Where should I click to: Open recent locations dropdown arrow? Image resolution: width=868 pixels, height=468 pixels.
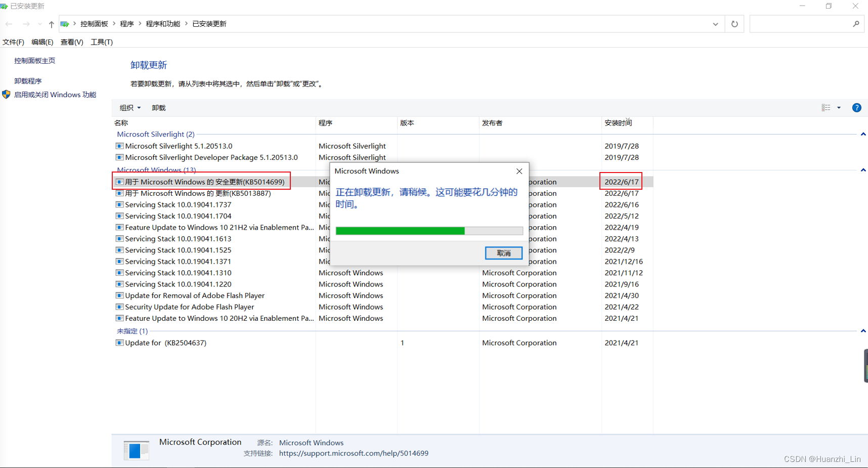(x=39, y=24)
